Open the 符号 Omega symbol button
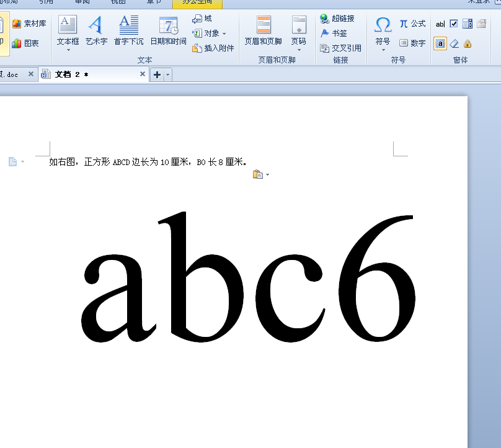 pos(383,30)
